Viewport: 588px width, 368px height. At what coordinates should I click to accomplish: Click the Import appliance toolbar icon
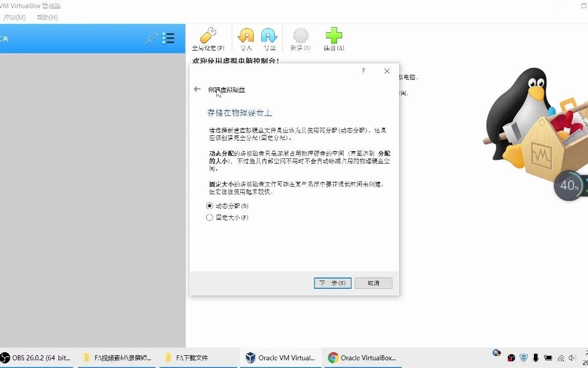tap(246, 38)
